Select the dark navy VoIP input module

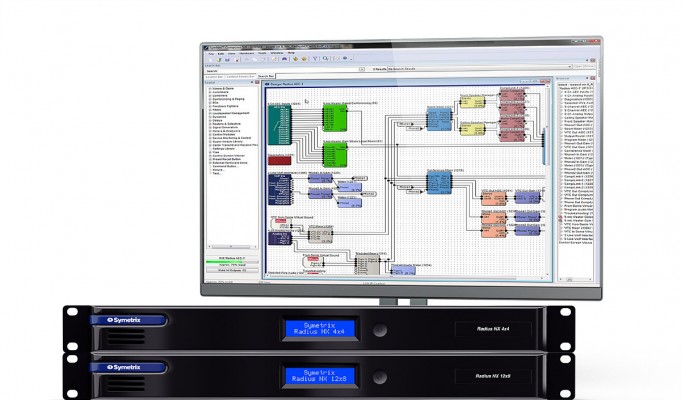pos(280,189)
